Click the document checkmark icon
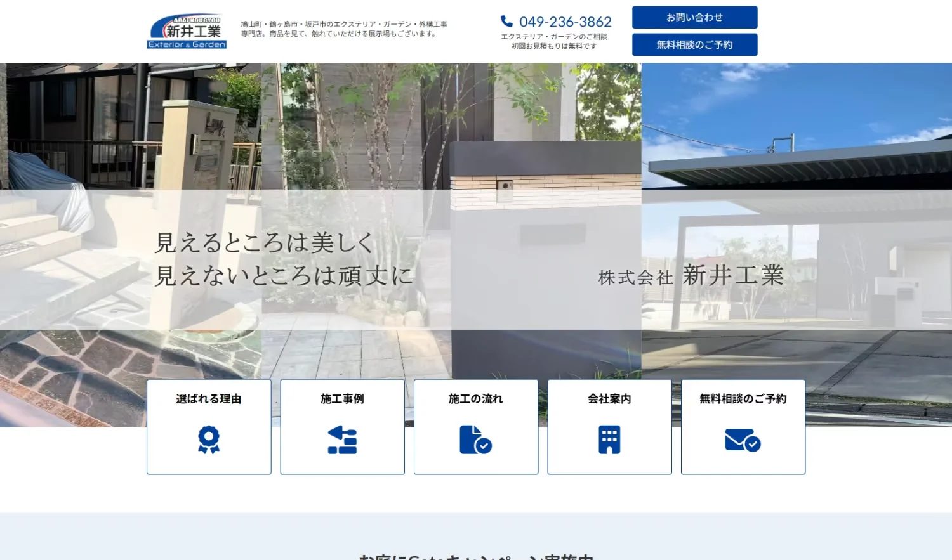The image size is (952, 560). point(475,440)
